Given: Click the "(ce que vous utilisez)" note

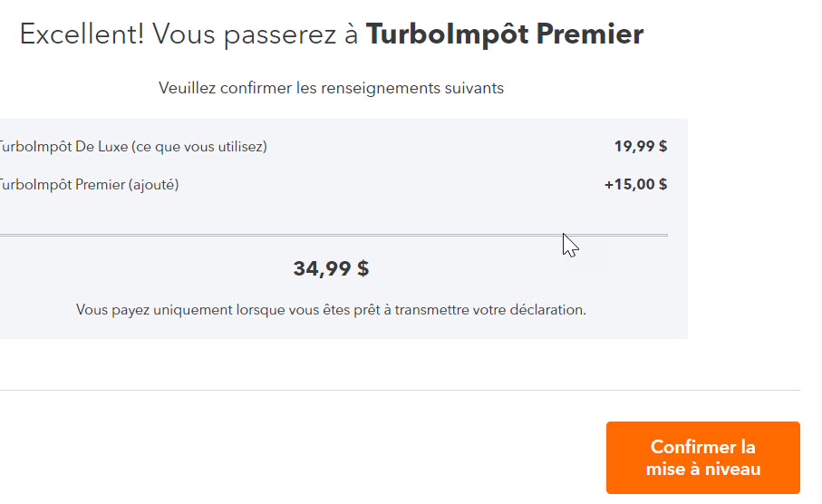Looking at the screenshot, I should tap(199, 147).
